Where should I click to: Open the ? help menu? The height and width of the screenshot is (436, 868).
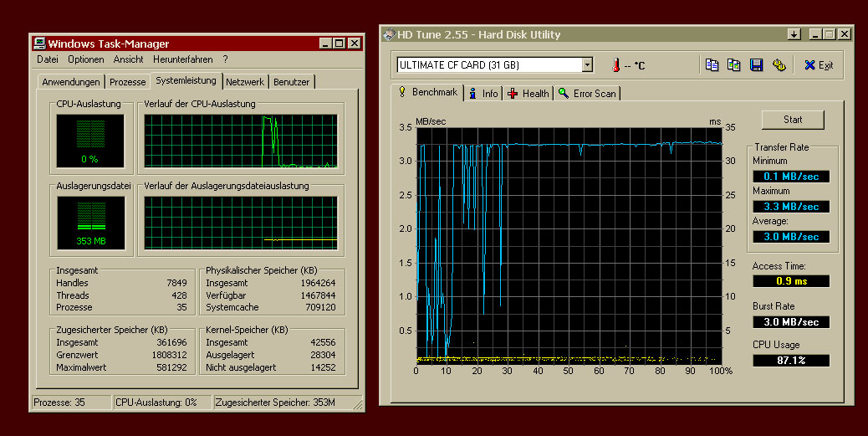pyautogui.click(x=225, y=59)
